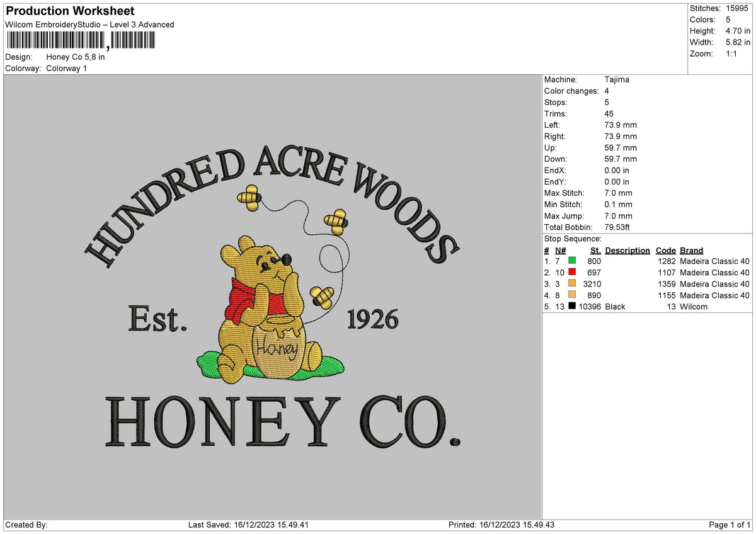
Task: Select the 'Color changes:' label
Action: [571, 91]
